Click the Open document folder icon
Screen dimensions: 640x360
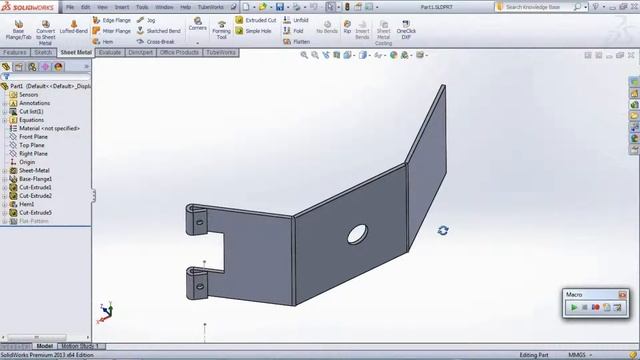(x=262, y=7)
